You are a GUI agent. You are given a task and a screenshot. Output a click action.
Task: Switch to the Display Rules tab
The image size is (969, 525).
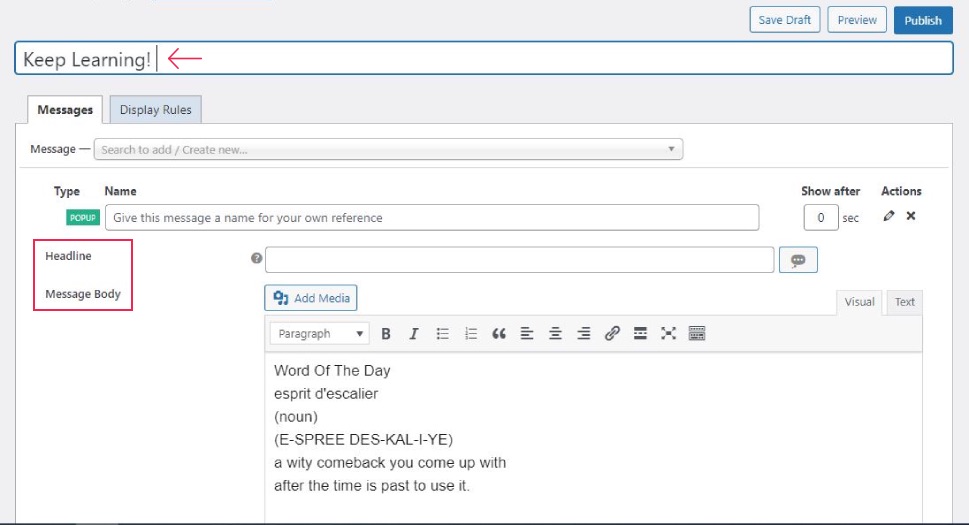pos(155,109)
